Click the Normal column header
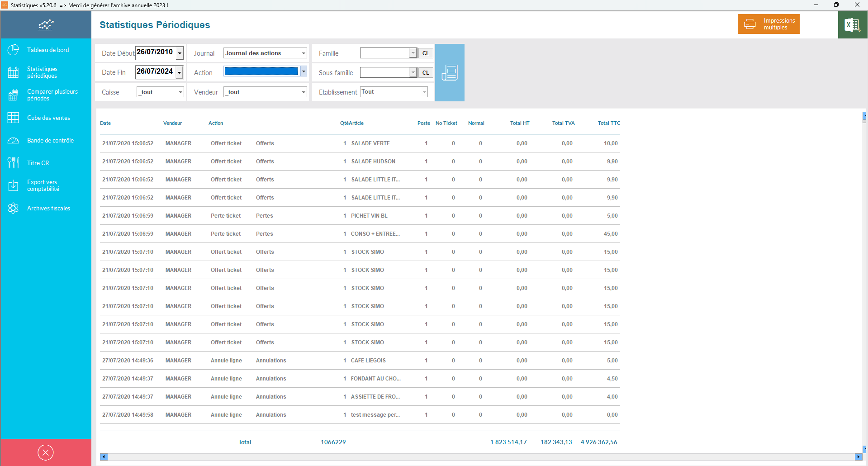 click(476, 123)
